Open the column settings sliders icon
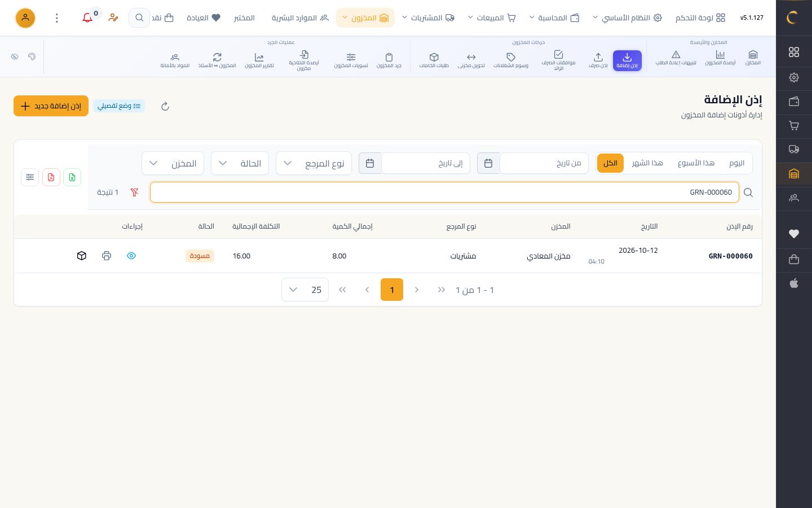The image size is (812, 508). click(x=30, y=177)
